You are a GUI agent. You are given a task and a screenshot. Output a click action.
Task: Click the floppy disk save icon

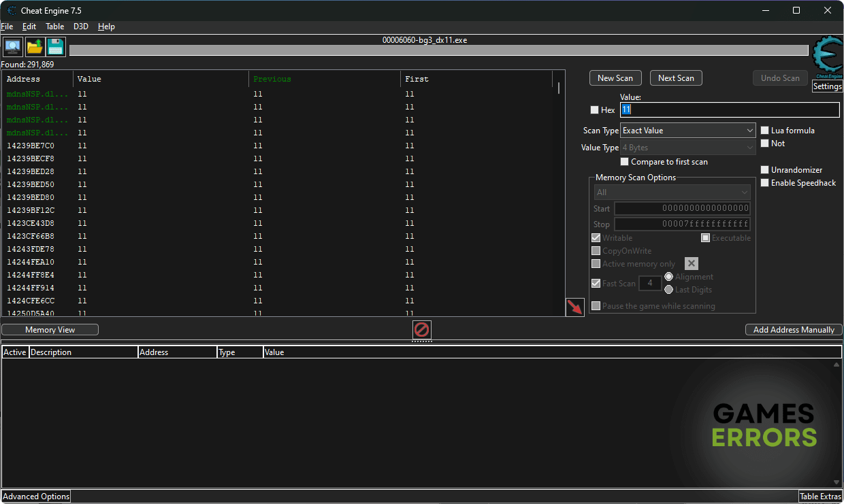55,47
